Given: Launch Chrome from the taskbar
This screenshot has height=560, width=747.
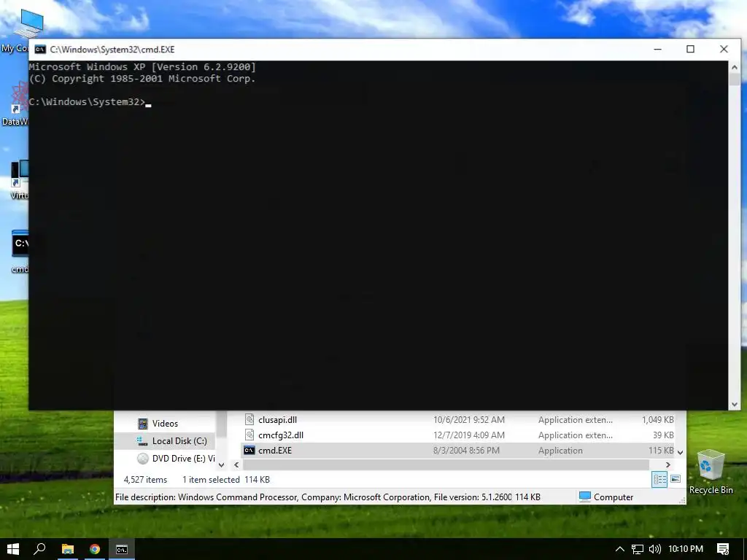Looking at the screenshot, I should [95, 549].
